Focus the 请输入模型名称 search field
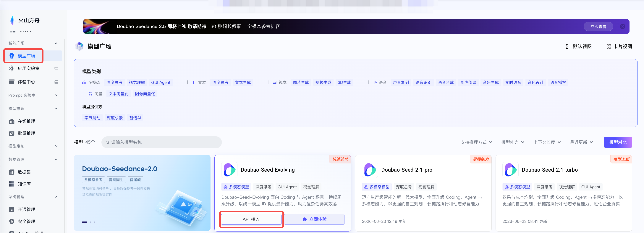Screen dimensions: 644x233 [161, 142]
